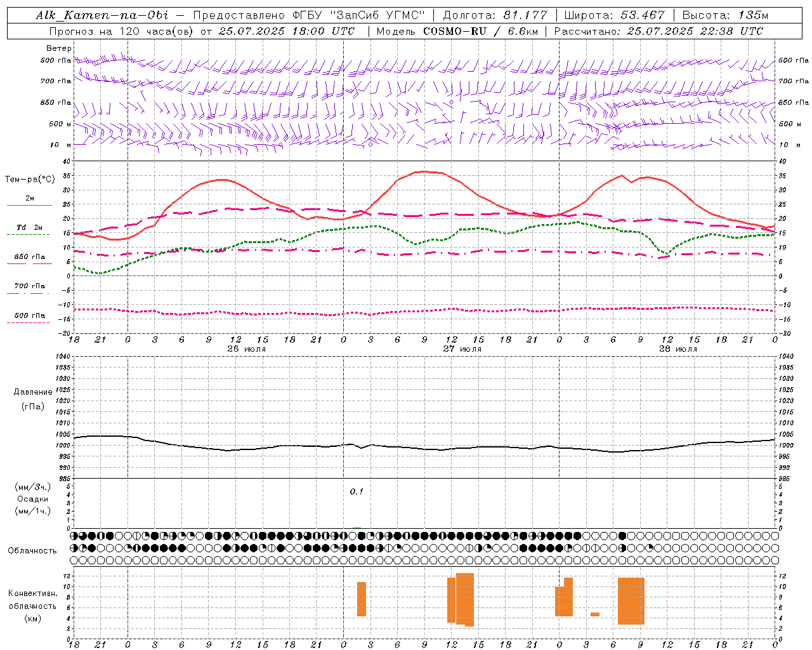Click the Конвективн. облачность panel label
The height and width of the screenshot is (650, 812).
32,599
